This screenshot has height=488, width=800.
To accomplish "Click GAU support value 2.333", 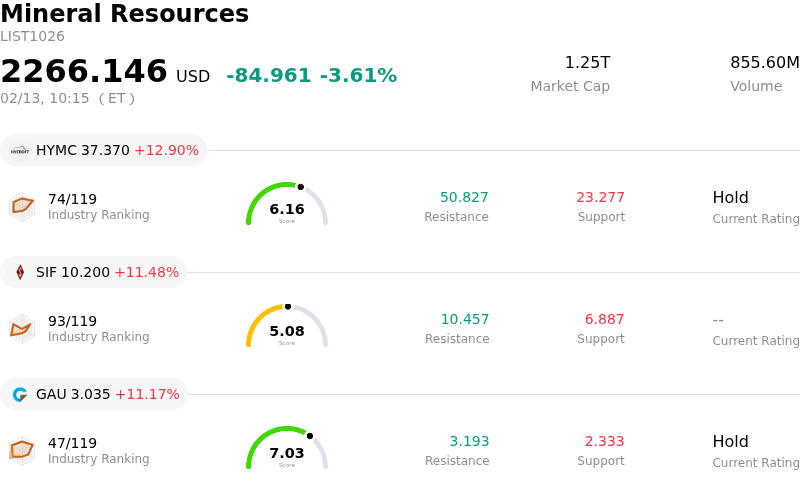I will click(x=605, y=441).
